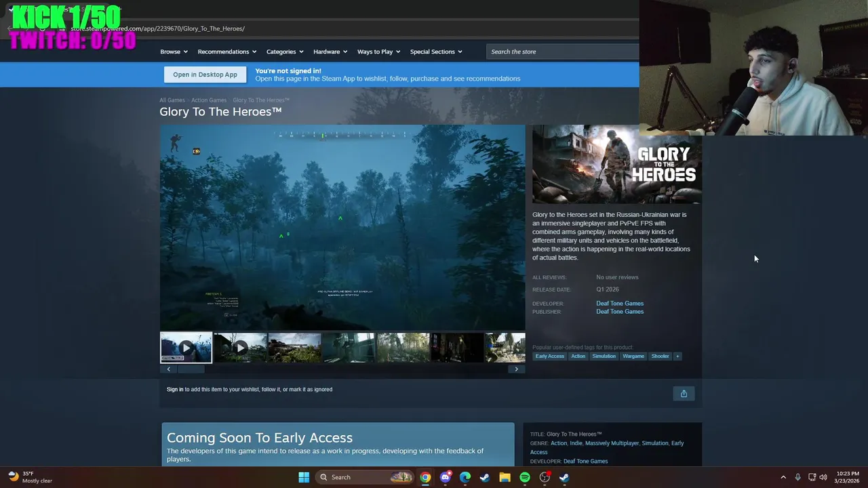Select the Simulation tag

(x=604, y=356)
